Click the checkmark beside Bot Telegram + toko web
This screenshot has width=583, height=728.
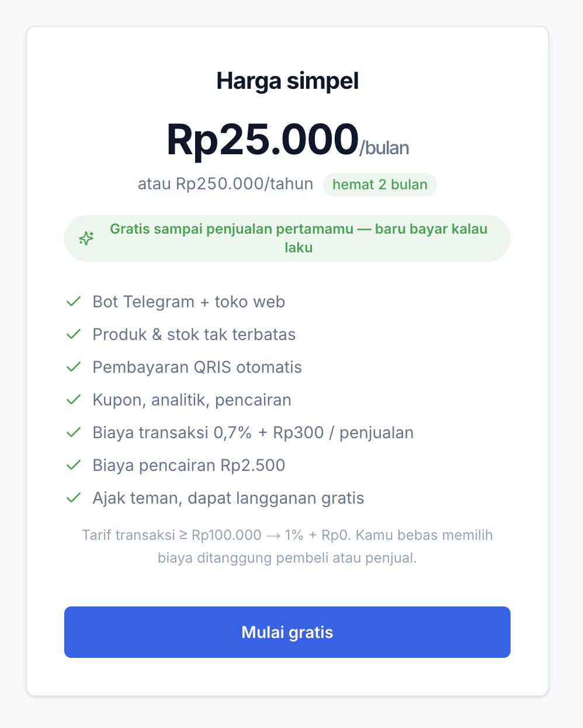coord(73,301)
